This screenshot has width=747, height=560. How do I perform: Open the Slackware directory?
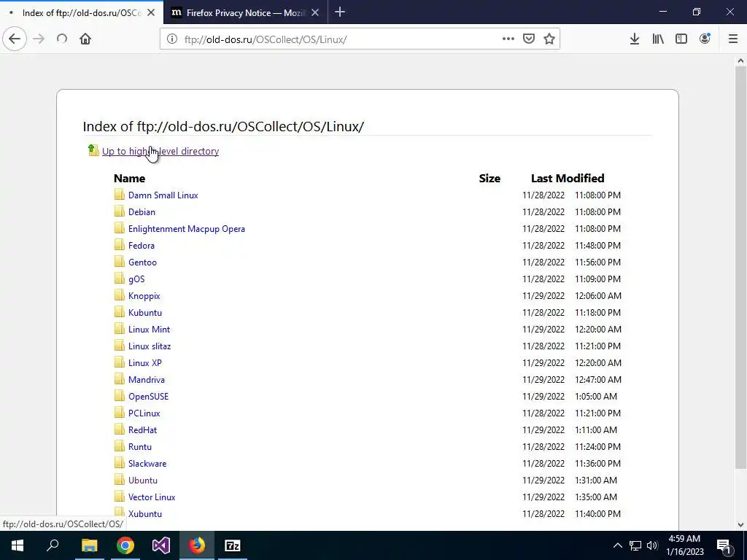click(x=147, y=463)
